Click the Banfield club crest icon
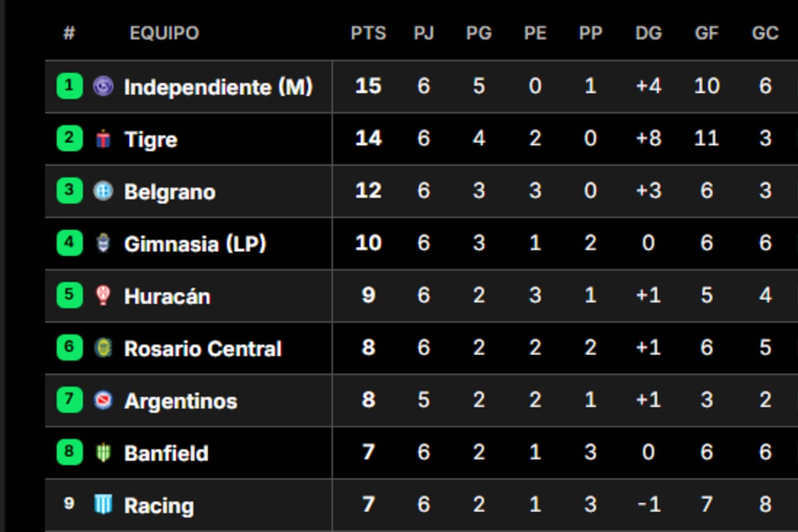Image resolution: width=798 pixels, height=532 pixels. (x=103, y=453)
